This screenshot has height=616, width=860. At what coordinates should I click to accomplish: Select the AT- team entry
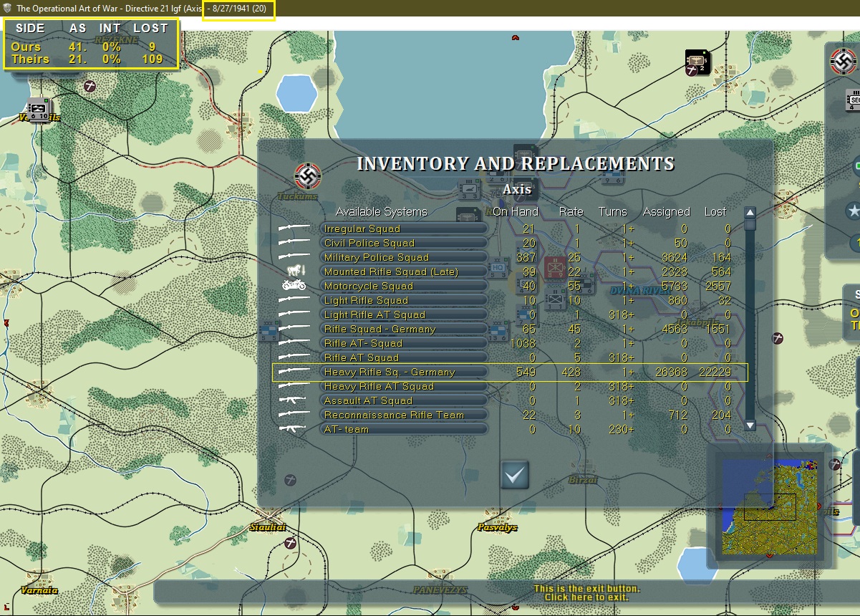click(x=404, y=429)
